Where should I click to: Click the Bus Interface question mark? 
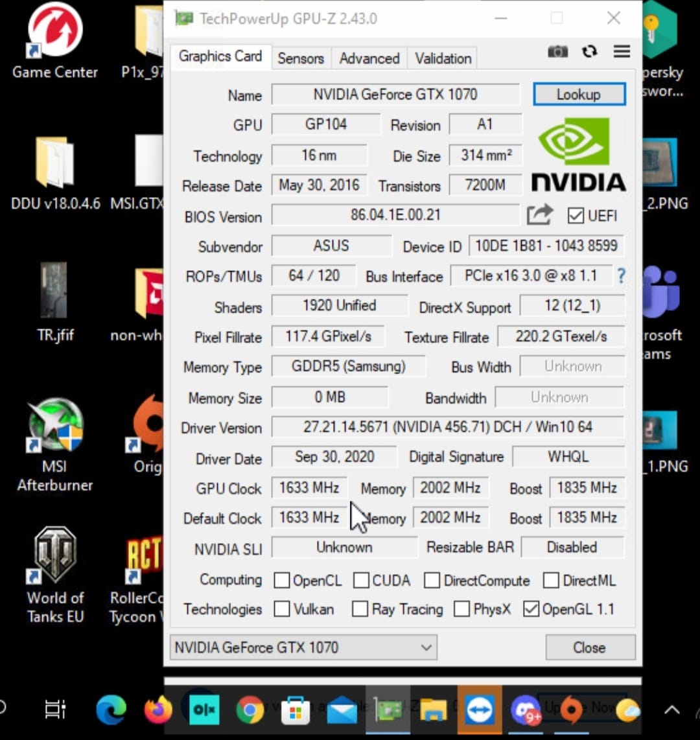click(621, 275)
